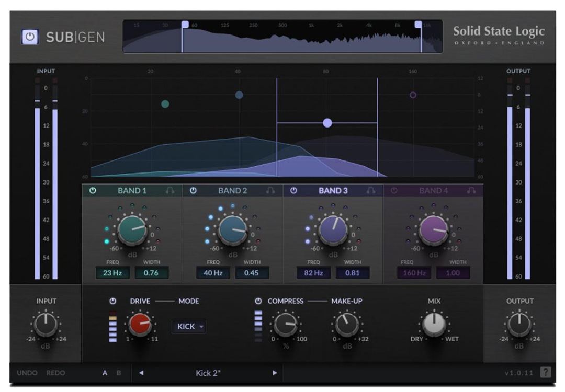
Task: Select Band 3 node in graph
Action: coord(327,123)
